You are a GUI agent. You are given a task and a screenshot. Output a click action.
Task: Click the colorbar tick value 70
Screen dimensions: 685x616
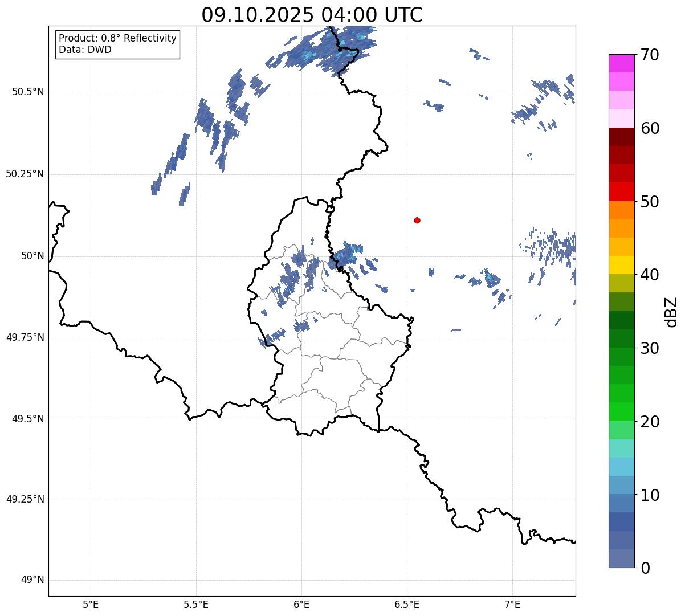[650, 55]
